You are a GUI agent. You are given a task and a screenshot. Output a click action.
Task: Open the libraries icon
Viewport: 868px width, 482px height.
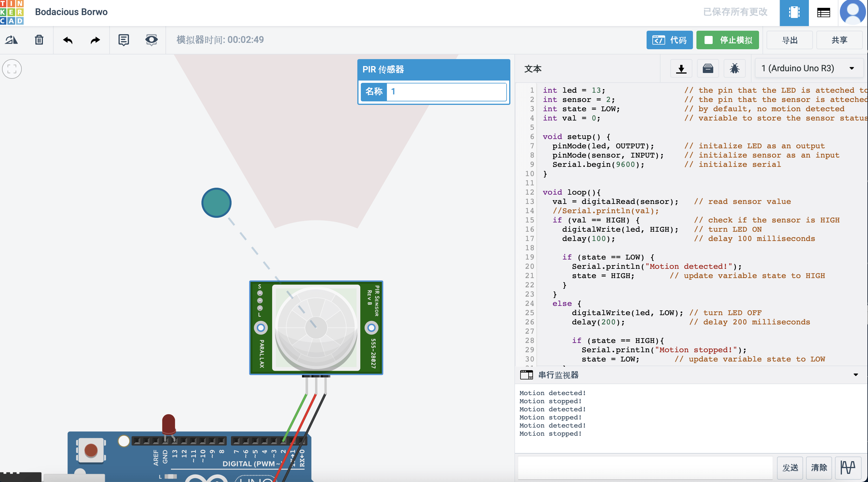tap(708, 69)
